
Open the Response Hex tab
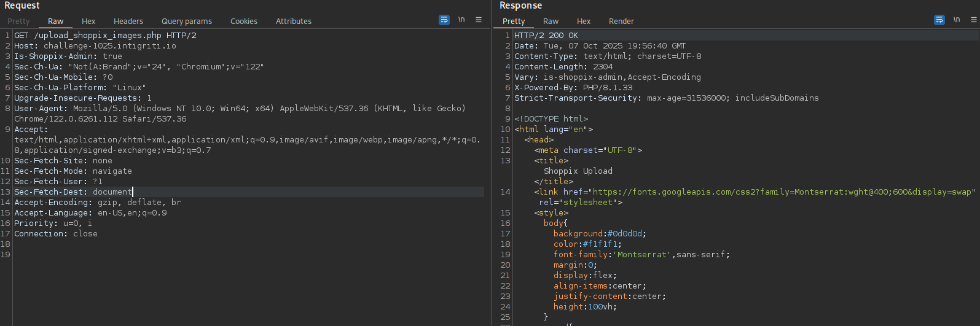pyautogui.click(x=584, y=21)
